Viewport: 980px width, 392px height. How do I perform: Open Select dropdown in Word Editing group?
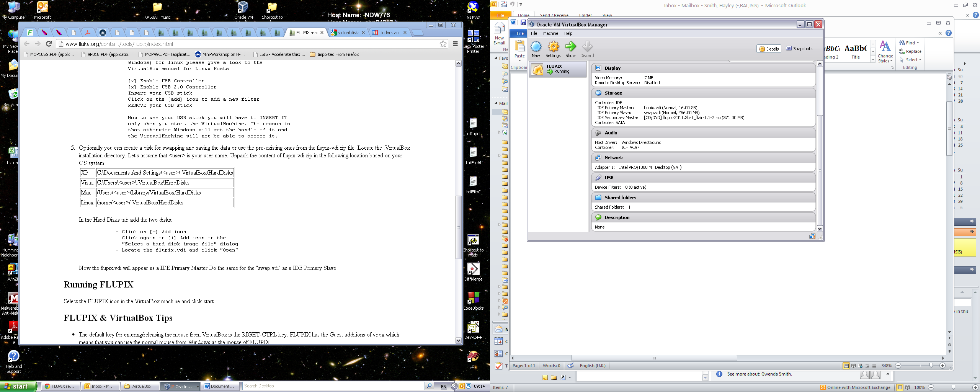tap(911, 60)
